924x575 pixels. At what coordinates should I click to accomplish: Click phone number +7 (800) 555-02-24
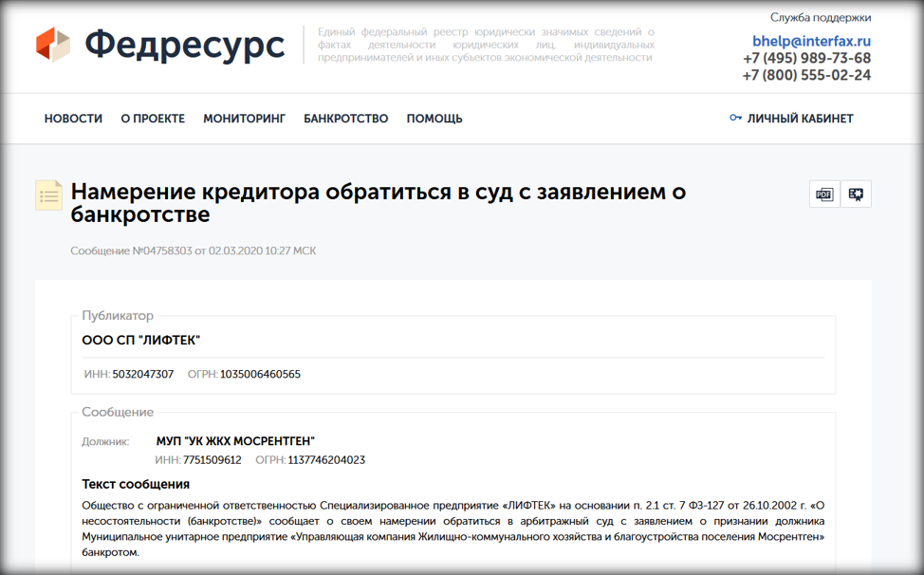806,75
